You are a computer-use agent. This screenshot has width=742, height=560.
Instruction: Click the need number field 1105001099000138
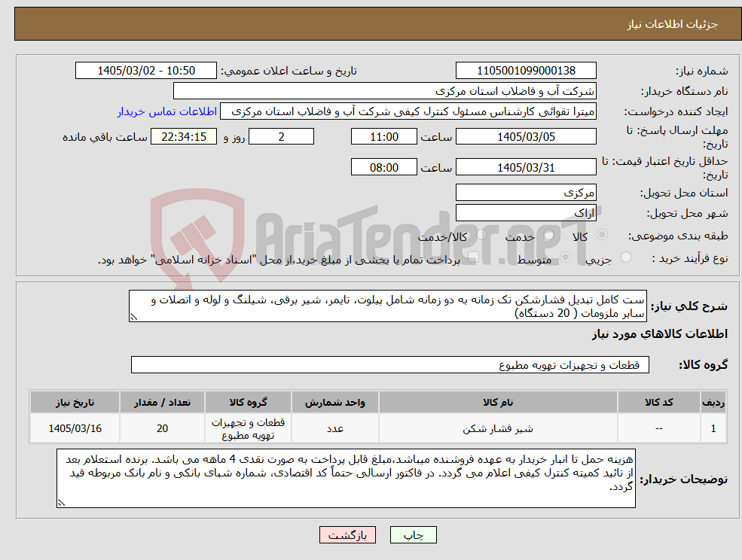pos(526,71)
